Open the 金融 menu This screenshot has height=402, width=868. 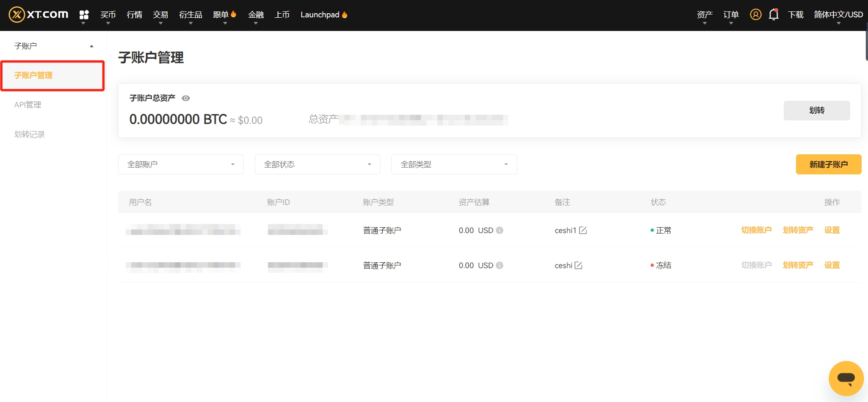point(256,15)
